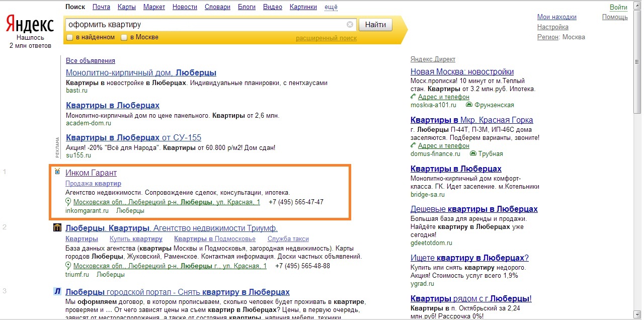644x320 pixels.
Task: Click the phone icon in Новая Москва ad
Action: 414,97
